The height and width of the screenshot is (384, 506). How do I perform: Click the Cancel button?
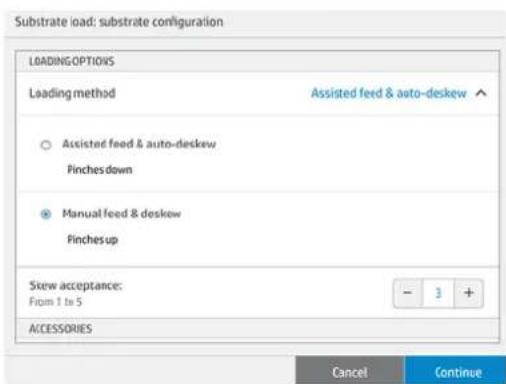(350, 371)
